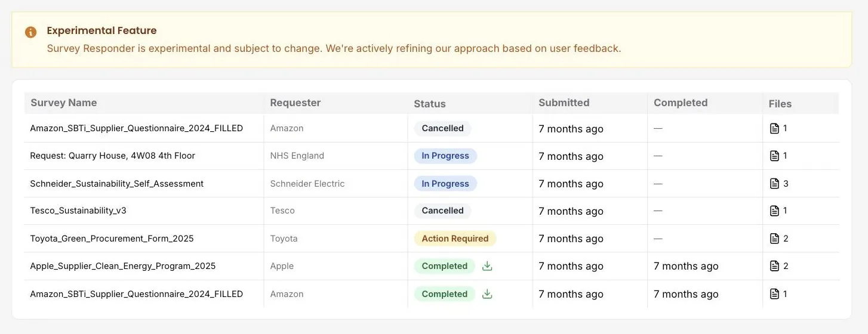This screenshot has height=334, width=868.
Task: Open files icon for Toyota Green Procurement Form
Action: (x=774, y=239)
